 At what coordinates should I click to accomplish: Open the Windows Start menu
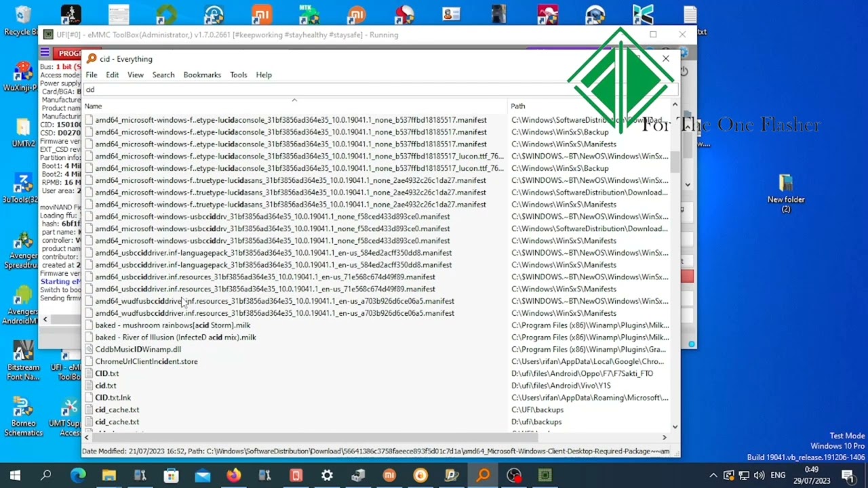point(15,475)
